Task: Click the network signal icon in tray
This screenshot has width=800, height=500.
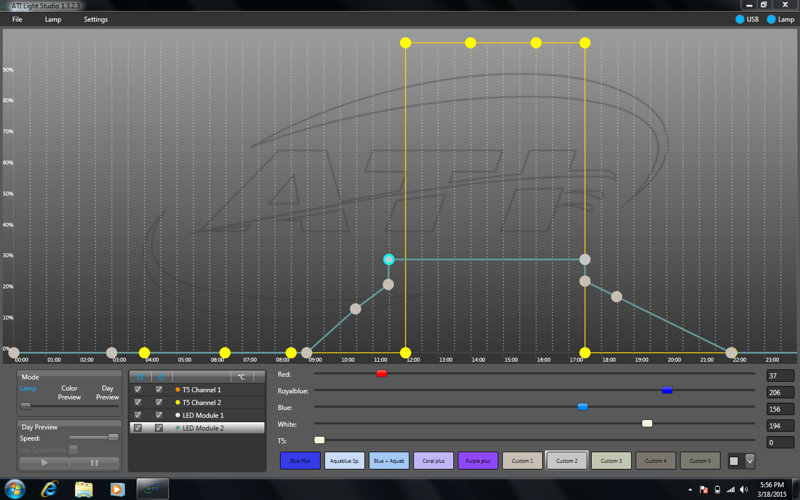Action: [731, 490]
